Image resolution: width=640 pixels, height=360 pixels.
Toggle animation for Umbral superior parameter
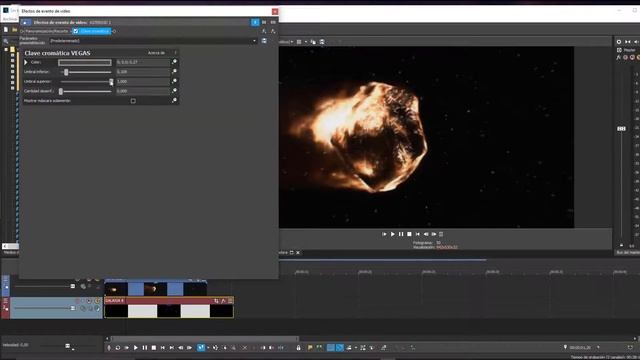pos(175,81)
